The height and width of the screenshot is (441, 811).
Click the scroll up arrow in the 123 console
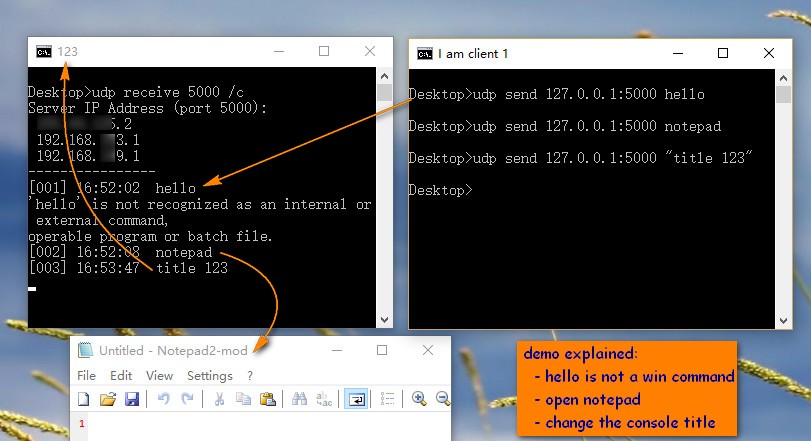(x=384, y=76)
